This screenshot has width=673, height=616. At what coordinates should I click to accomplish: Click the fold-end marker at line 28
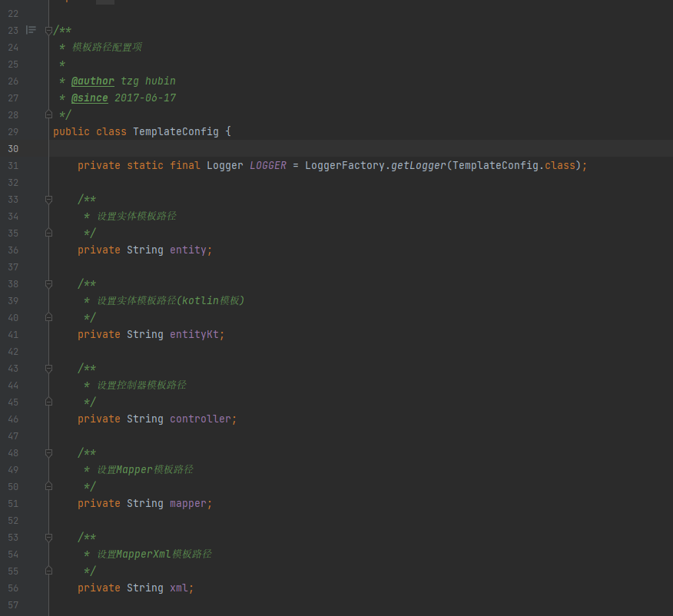point(48,114)
